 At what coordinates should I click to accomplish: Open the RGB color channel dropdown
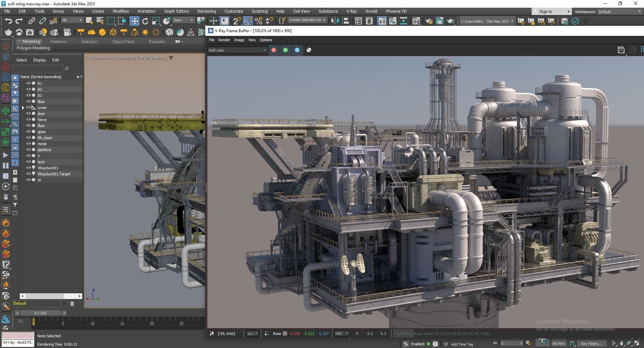(x=237, y=50)
